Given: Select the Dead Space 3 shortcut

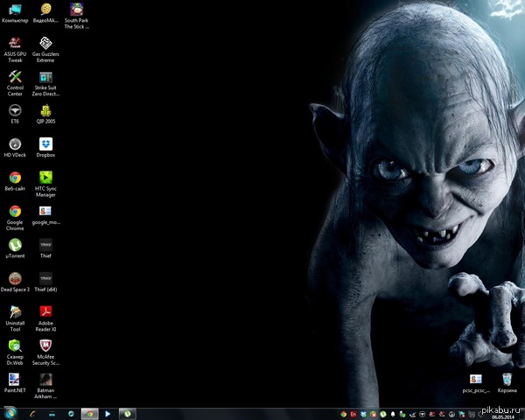Looking at the screenshot, I should click(15, 278).
